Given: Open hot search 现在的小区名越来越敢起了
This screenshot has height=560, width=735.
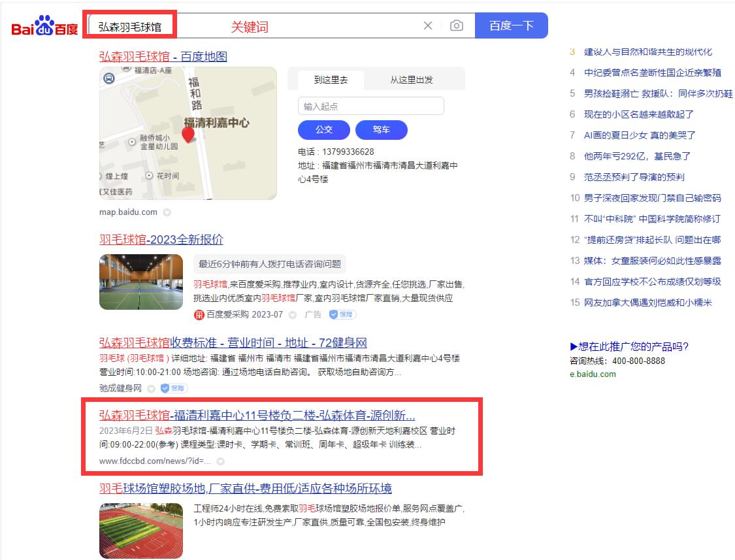Looking at the screenshot, I should (x=638, y=114).
